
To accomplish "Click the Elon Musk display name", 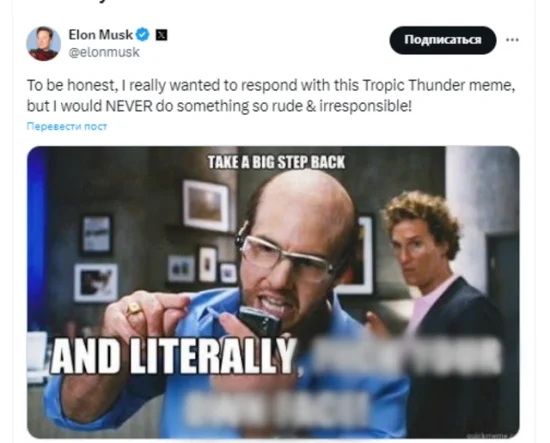I will (101, 35).
